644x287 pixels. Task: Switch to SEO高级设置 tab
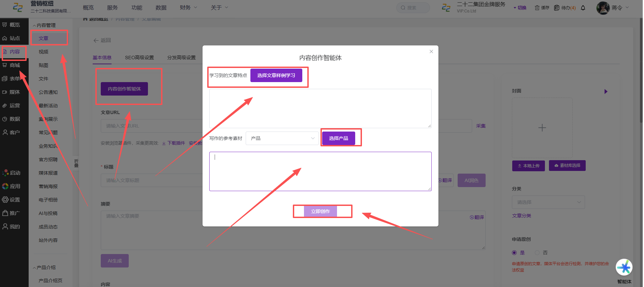(x=139, y=58)
